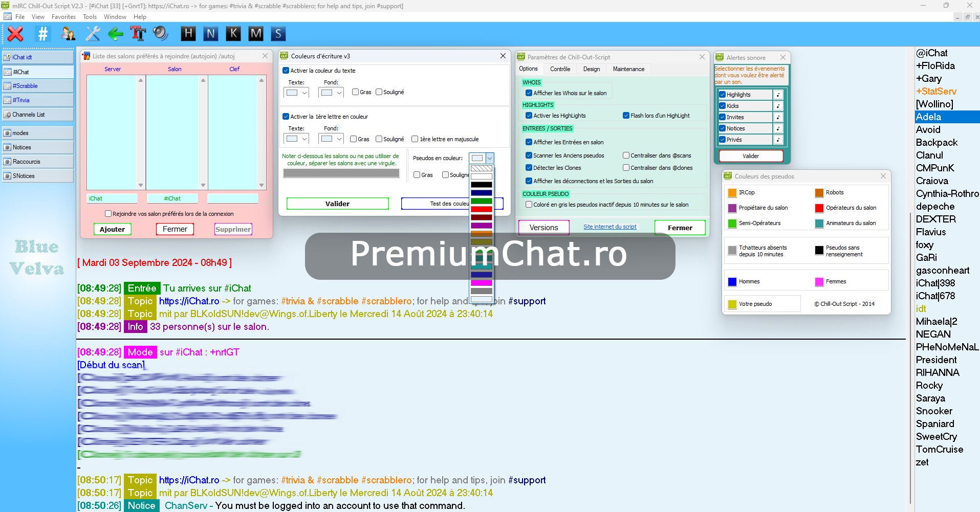
Task: Open the Maintenance tab
Action: pos(629,69)
